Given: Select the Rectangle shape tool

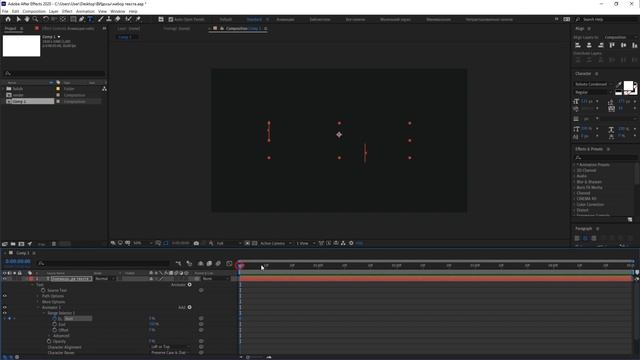Looking at the screenshot, I should (x=73, y=19).
